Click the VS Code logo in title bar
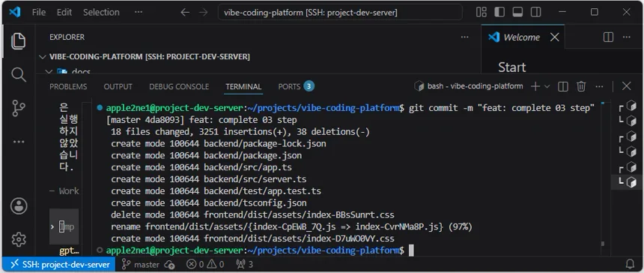 pos(15,12)
